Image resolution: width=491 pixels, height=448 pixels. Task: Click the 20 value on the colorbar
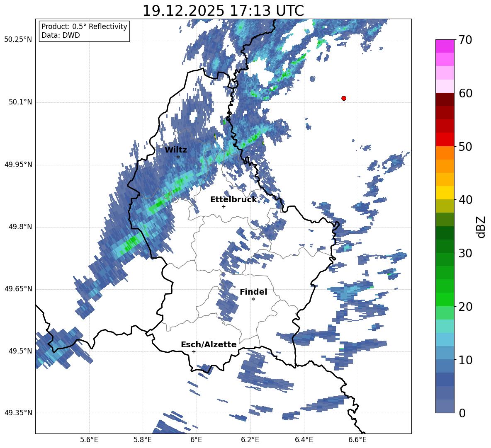(465, 307)
